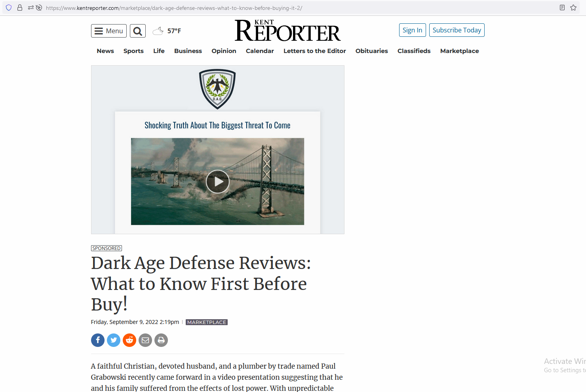Click the Sign In button
Screen dimensions: 586x392
point(412,30)
